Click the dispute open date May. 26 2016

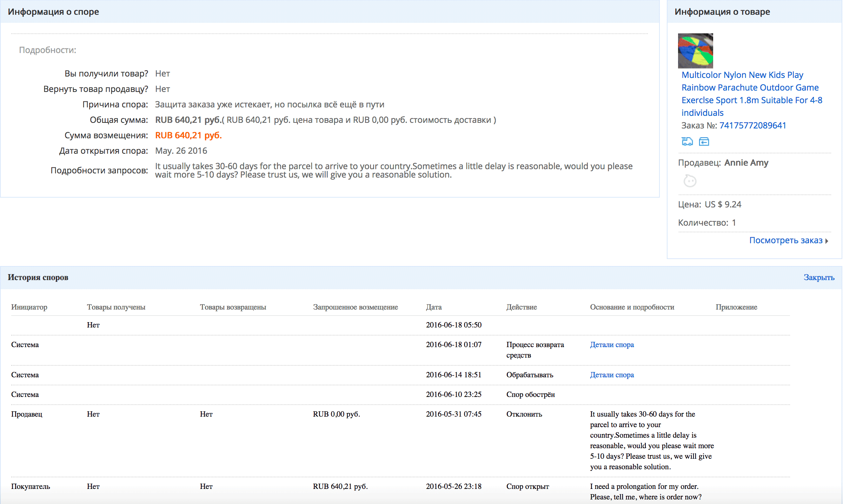(181, 151)
